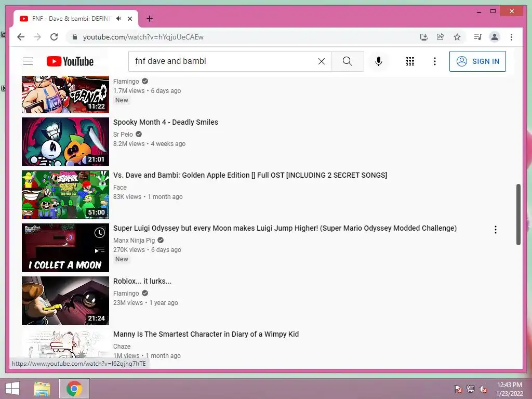Open the YouTube apps grid icon
Viewport: 532px width, 399px height.
point(410,61)
